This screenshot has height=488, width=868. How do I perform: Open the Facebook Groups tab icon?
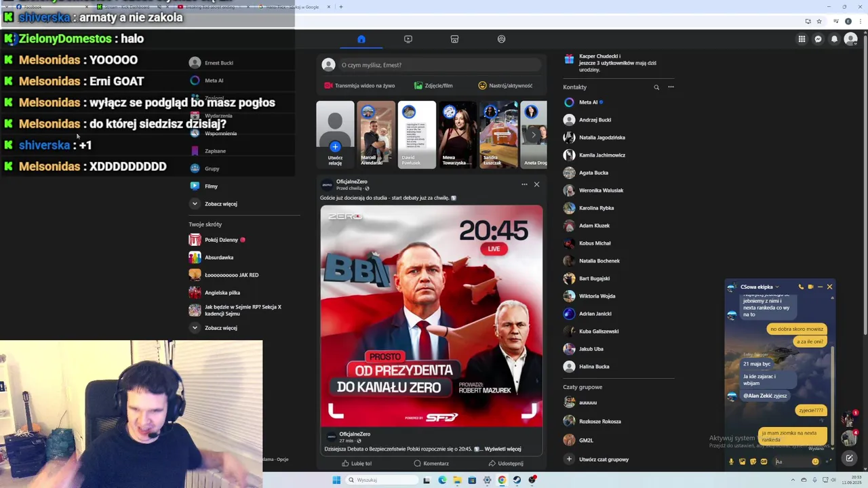point(501,39)
